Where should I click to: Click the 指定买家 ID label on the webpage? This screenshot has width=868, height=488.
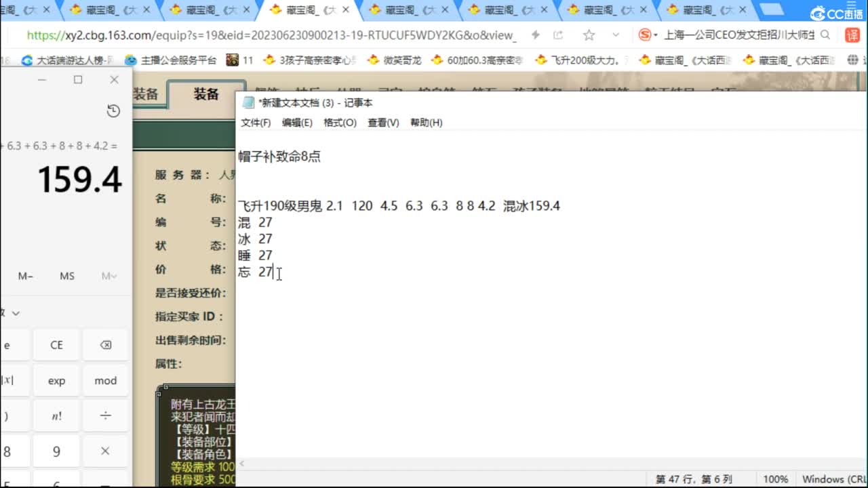[190, 317]
